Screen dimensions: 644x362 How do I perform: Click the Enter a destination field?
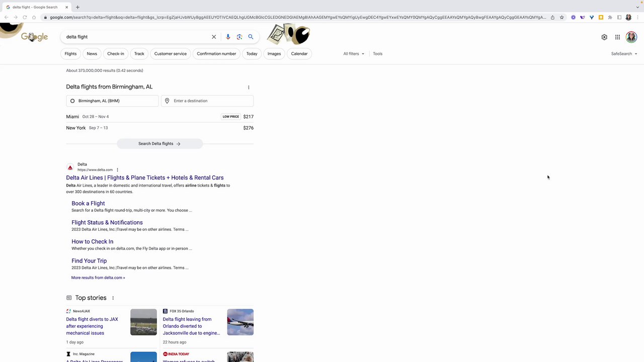207,101
